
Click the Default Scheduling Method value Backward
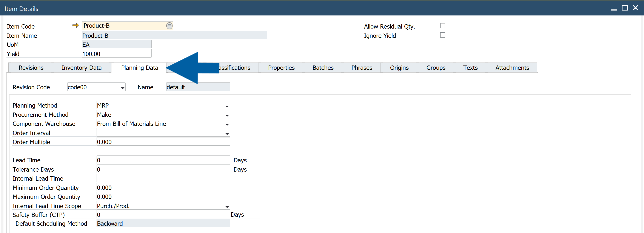(163, 223)
